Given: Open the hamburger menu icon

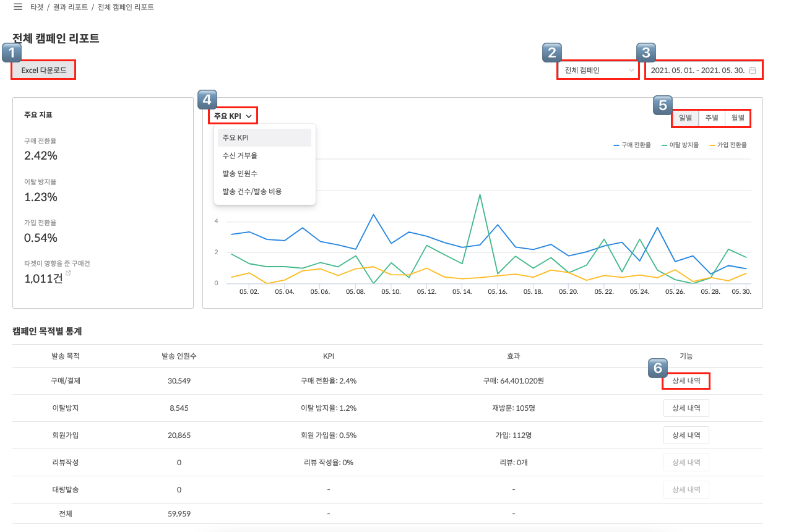Looking at the screenshot, I should point(18,7).
